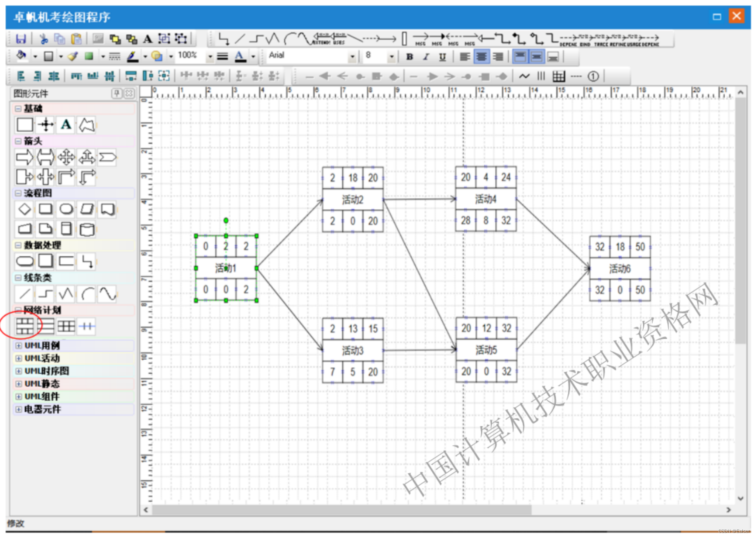Image resolution: width=756 pixels, height=537 pixels.
Task: Open the font color A picker
Action: click(240, 57)
